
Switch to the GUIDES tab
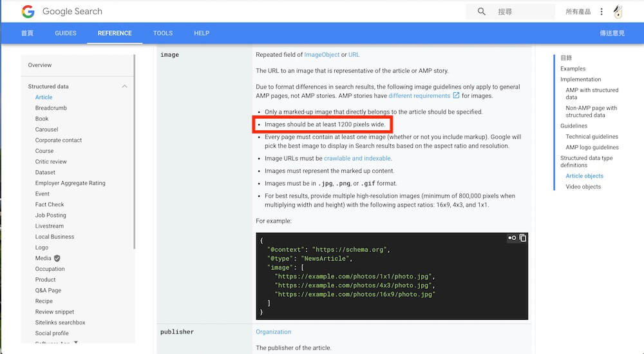[65, 34]
